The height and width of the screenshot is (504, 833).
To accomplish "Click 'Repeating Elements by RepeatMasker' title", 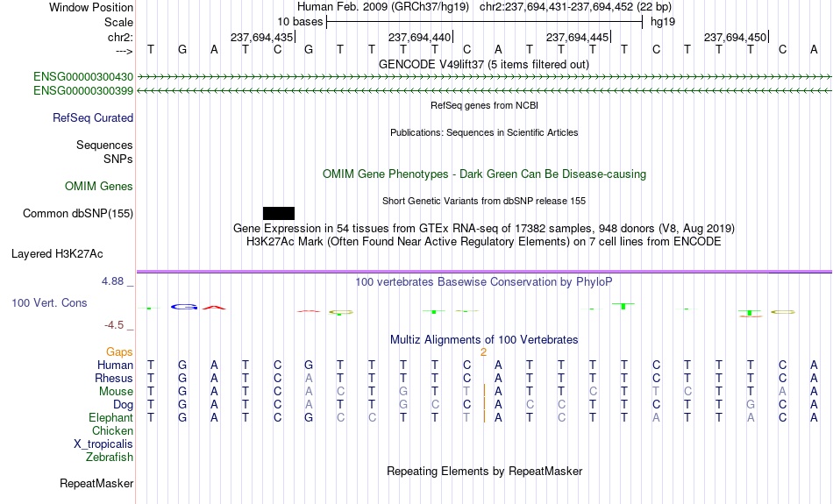I will (x=485, y=471).
